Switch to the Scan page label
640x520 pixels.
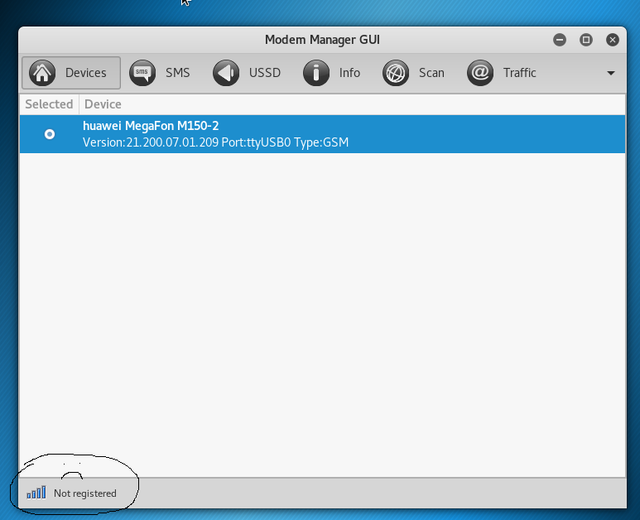pyautogui.click(x=431, y=73)
